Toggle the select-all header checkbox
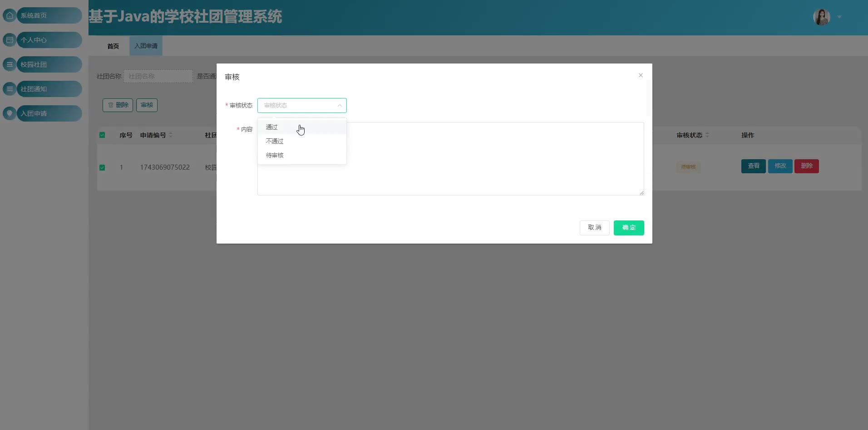Viewport: 868px width, 430px height. point(102,135)
